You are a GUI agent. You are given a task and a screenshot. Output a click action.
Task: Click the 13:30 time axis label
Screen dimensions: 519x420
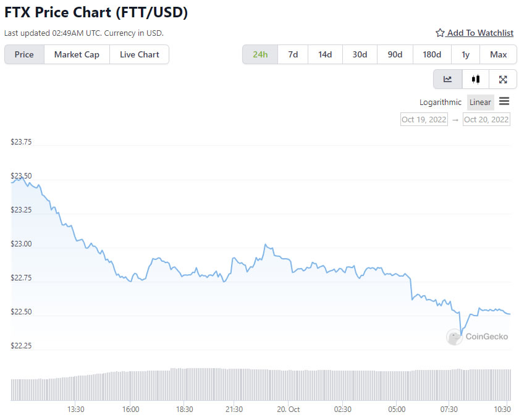76,409
